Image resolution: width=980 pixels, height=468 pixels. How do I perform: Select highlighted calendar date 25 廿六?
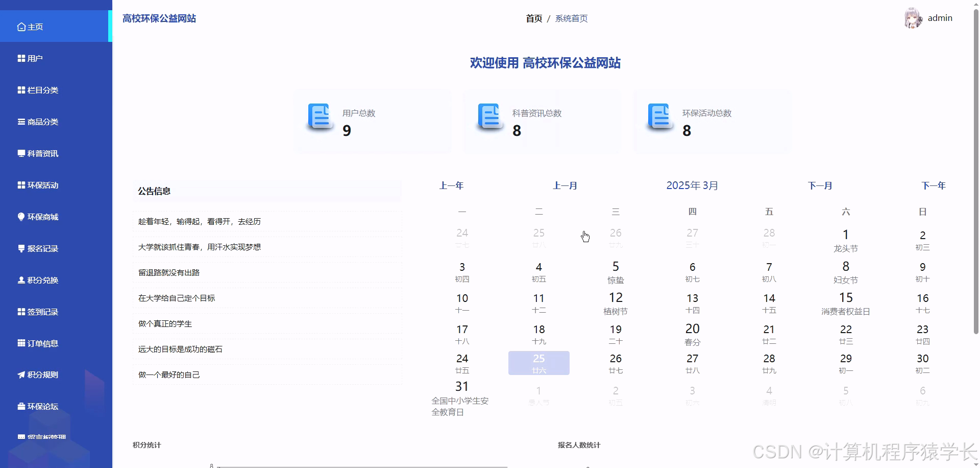(x=539, y=363)
